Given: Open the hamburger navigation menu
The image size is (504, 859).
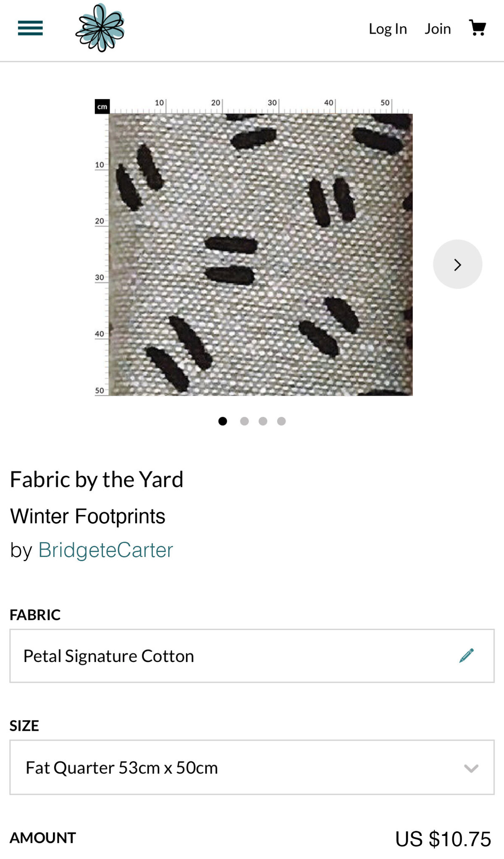Looking at the screenshot, I should click(30, 28).
